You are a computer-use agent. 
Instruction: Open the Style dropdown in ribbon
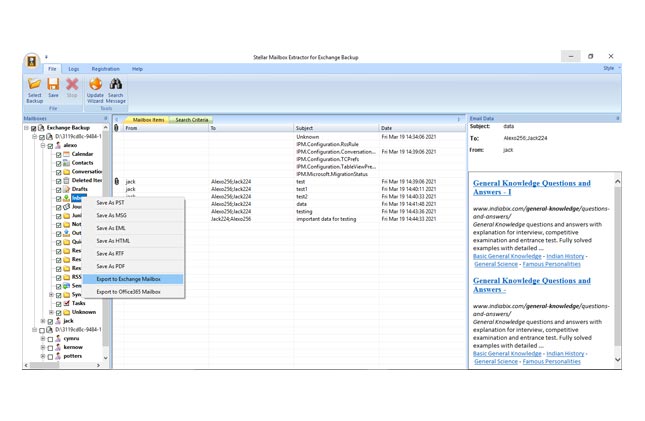click(x=611, y=68)
